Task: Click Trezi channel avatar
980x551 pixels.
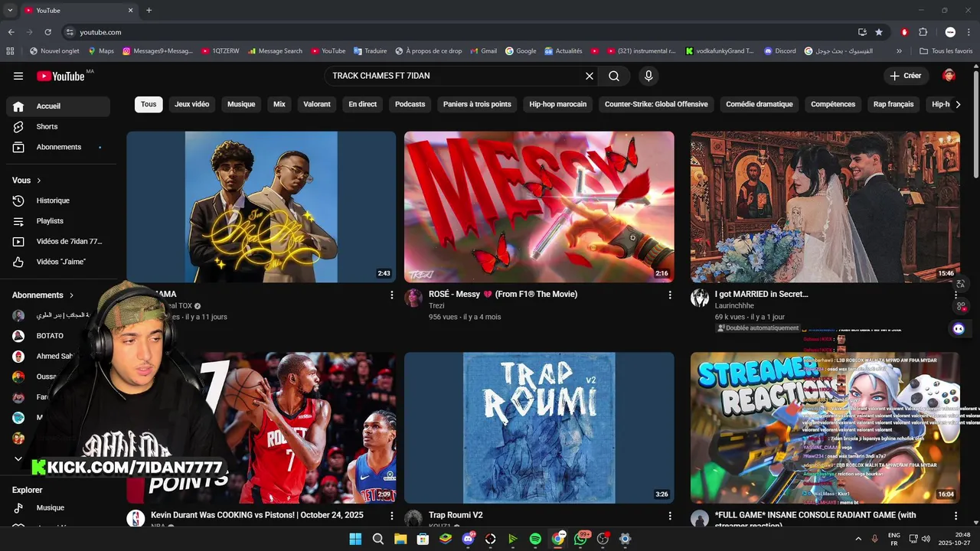Action: (x=413, y=298)
